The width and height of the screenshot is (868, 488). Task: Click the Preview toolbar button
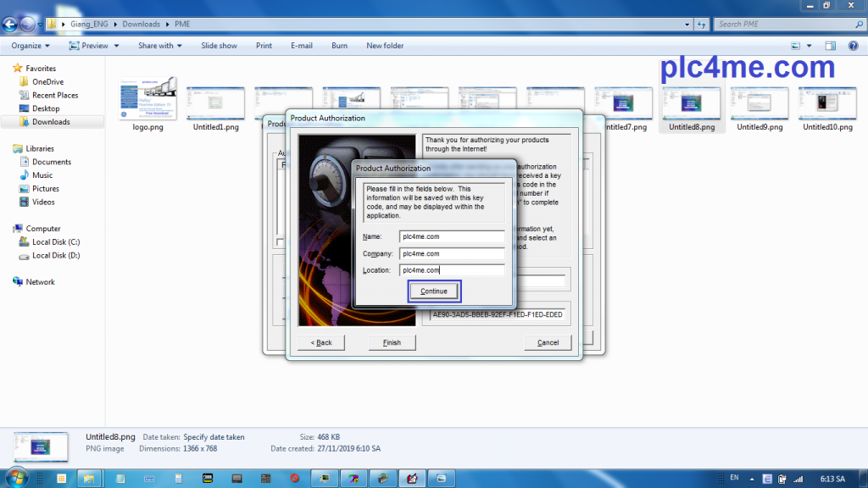point(88,46)
